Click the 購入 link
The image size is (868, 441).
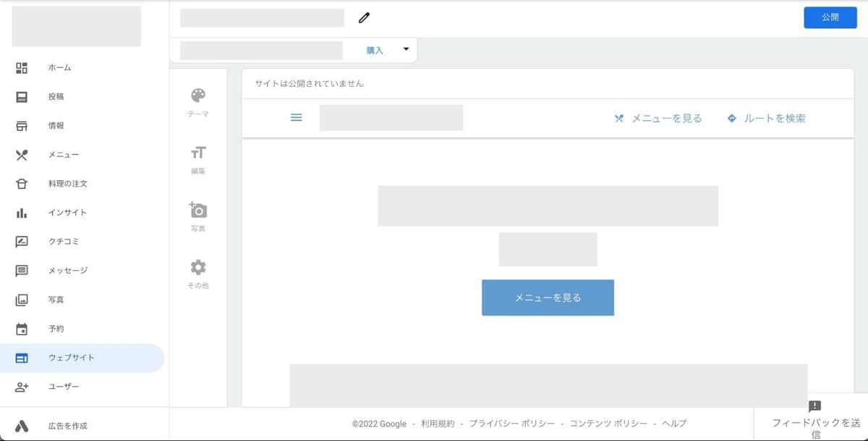click(x=375, y=51)
